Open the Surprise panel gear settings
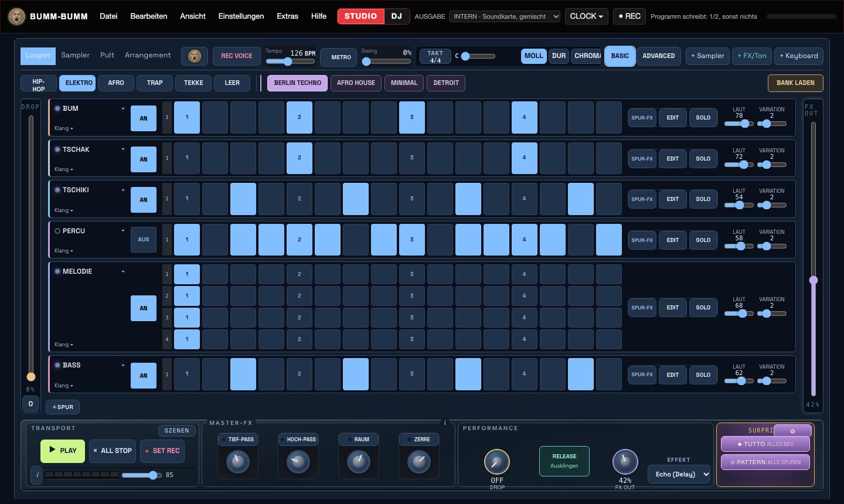Screen dimensions: 844x504 tap(792, 431)
